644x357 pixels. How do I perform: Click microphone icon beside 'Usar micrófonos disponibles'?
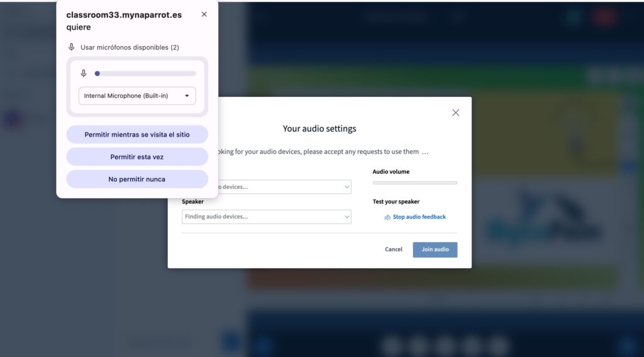[72, 47]
